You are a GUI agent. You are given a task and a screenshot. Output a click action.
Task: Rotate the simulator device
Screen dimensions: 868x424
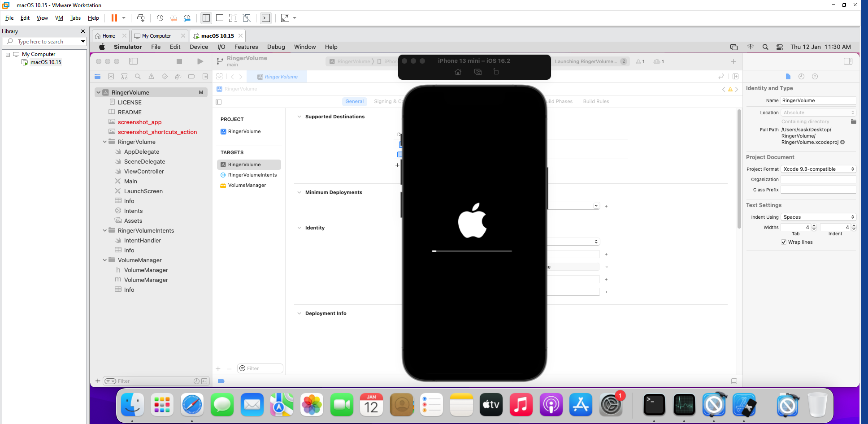(495, 72)
